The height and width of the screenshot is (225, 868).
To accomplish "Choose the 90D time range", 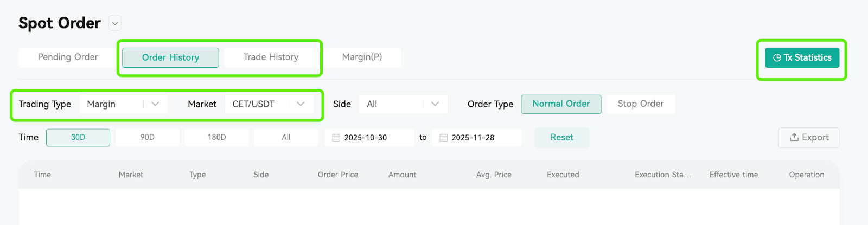I will [x=148, y=138].
